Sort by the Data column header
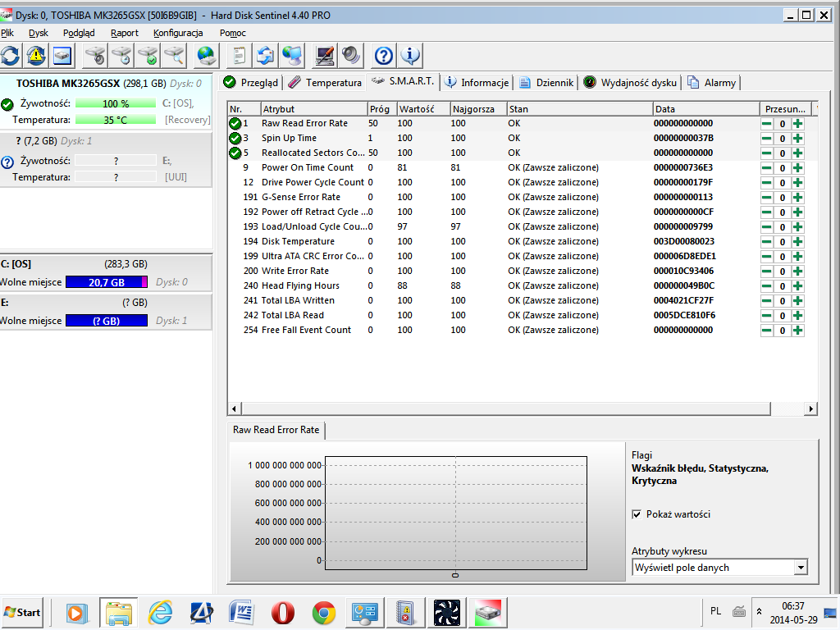Image resolution: width=840 pixels, height=630 pixels. point(706,109)
